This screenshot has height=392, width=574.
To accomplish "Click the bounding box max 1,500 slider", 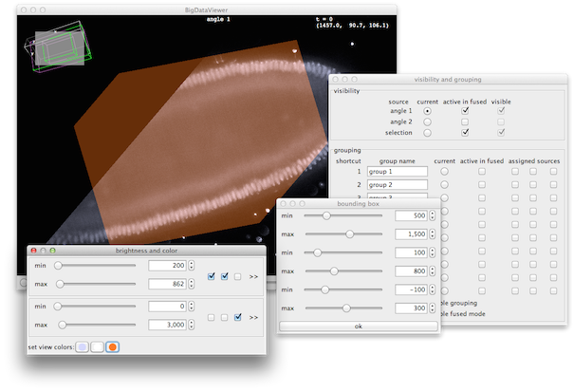I will pos(343,233).
